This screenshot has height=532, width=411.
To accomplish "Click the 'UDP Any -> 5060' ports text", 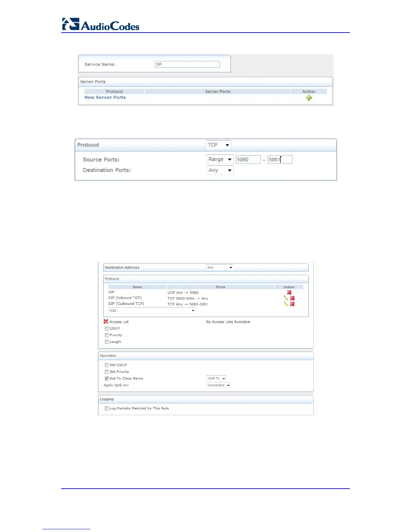I will pyautogui.click(x=183, y=293).
